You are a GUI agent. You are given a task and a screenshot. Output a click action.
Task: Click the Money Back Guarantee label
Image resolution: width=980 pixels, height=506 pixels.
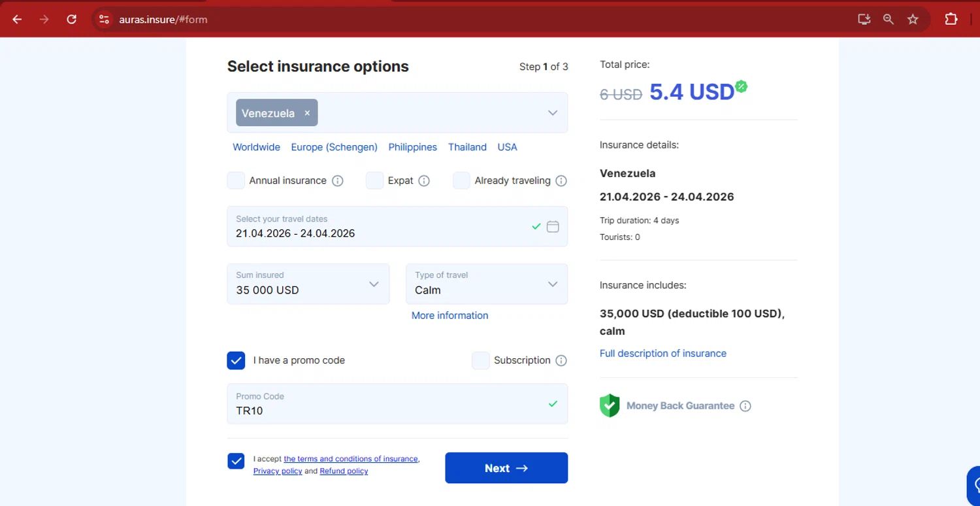(680, 406)
